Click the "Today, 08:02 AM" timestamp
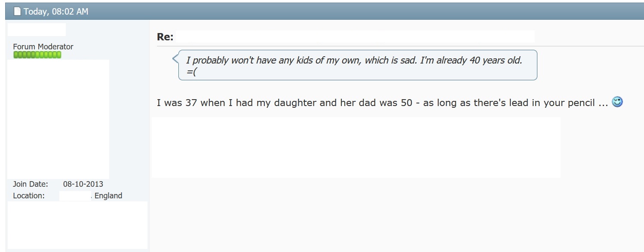 click(x=56, y=12)
